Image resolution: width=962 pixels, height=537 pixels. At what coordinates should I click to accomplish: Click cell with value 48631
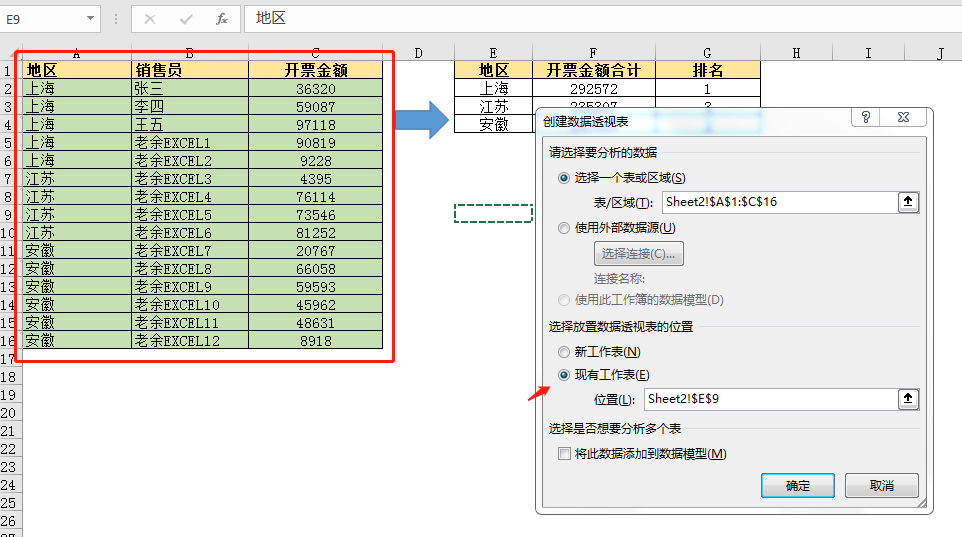click(x=315, y=322)
